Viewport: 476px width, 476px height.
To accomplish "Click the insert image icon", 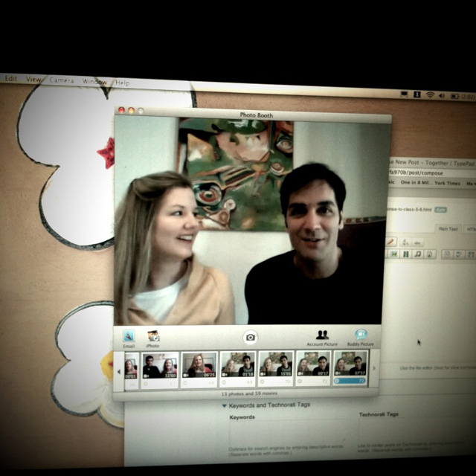I will (x=393, y=254).
